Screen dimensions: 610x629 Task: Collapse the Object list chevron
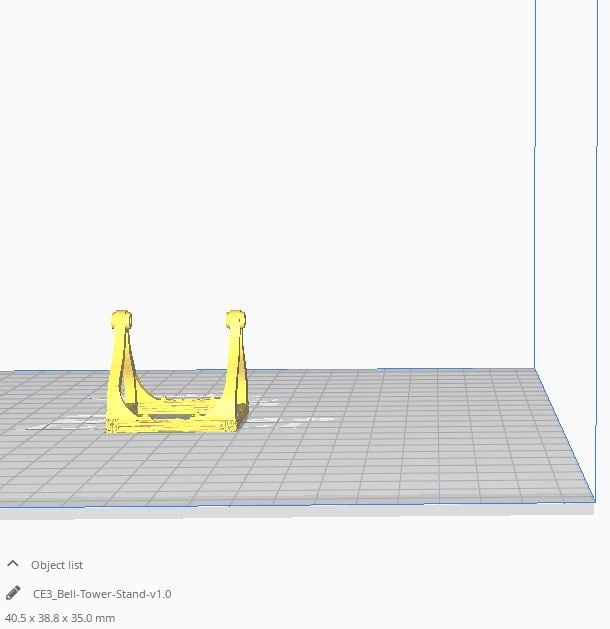[13, 564]
